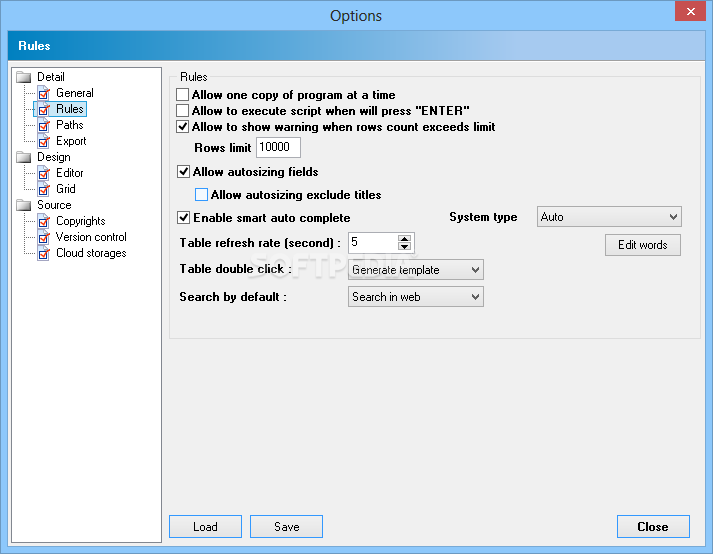Go to the Editor settings page
This screenshot has width=713, height=554.
click(70, 173)
